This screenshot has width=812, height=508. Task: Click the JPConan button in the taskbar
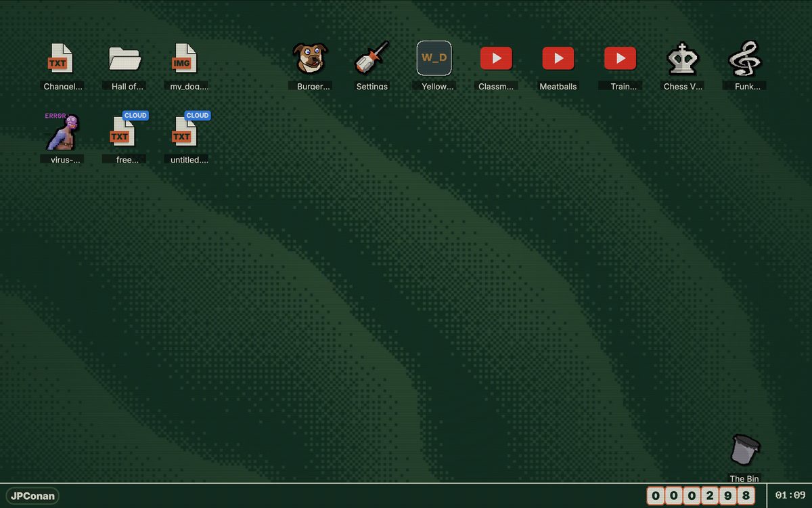click(31, 495)
